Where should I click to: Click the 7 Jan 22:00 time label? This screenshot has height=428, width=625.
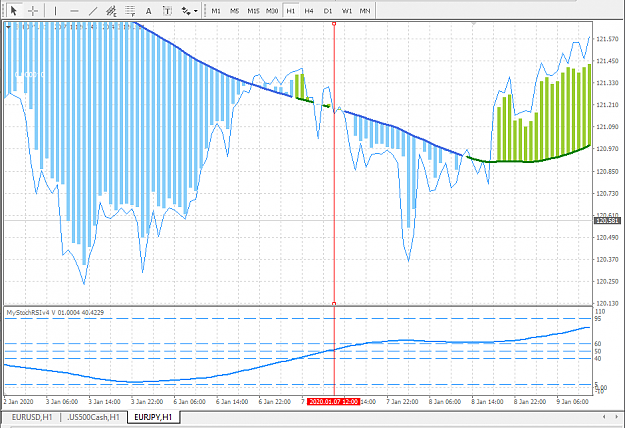pyautogui.click(x=402, y=402)
